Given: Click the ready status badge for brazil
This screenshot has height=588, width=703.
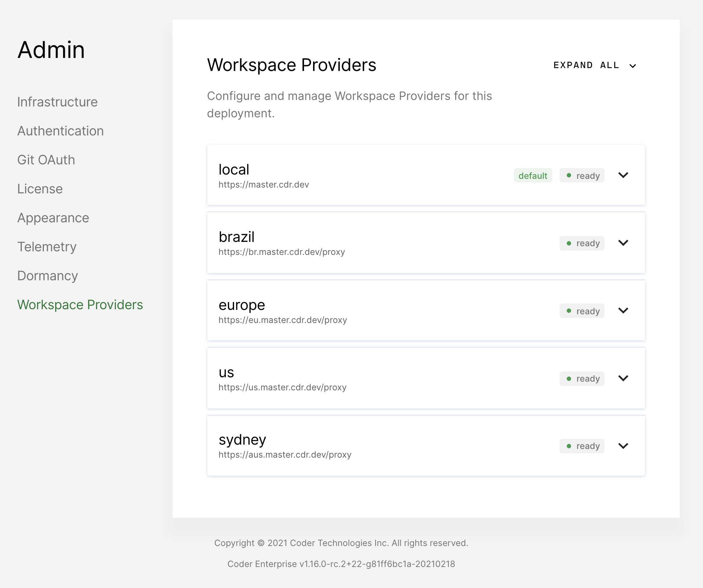Looking at the screenshot, I should click(582, 243).
